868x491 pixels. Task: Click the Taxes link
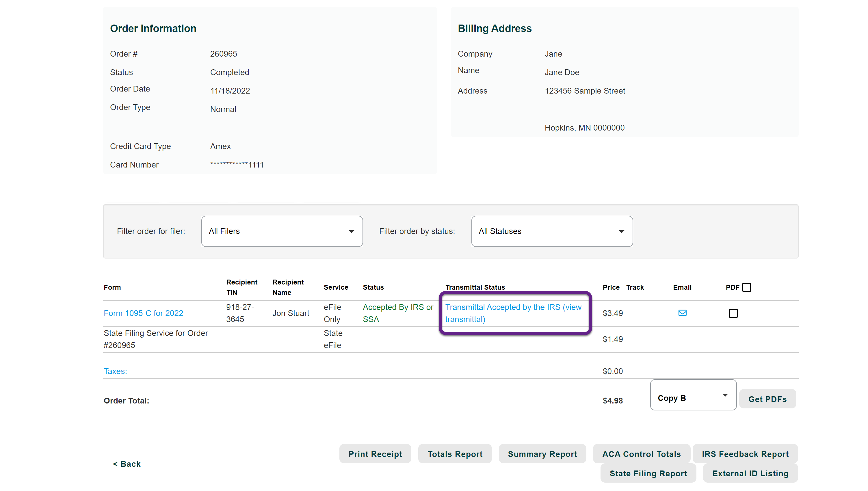115,371
